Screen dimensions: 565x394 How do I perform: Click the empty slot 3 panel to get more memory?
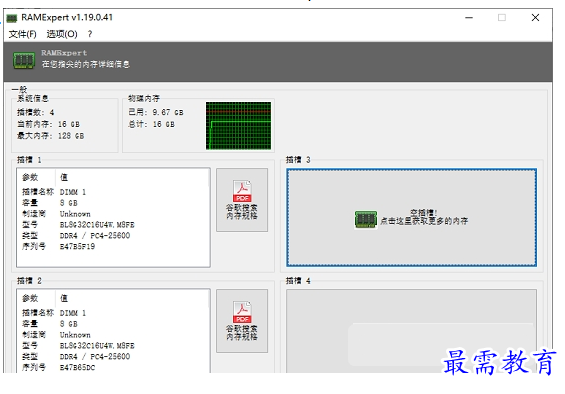click(411, 218)
